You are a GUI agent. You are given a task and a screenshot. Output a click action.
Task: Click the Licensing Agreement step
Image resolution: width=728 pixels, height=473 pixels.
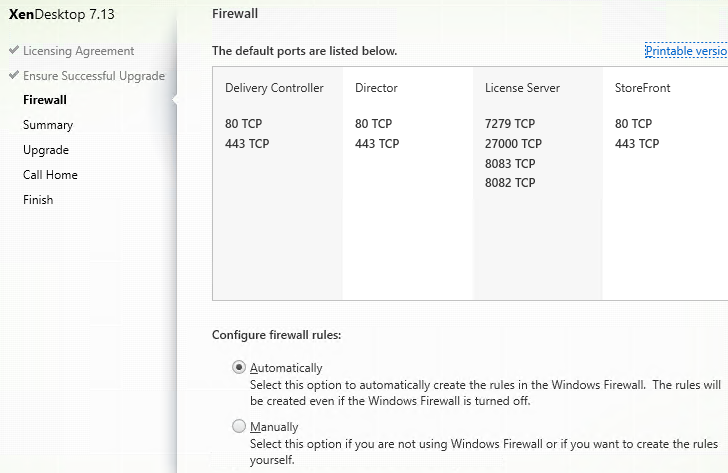(x=78, y=51)
